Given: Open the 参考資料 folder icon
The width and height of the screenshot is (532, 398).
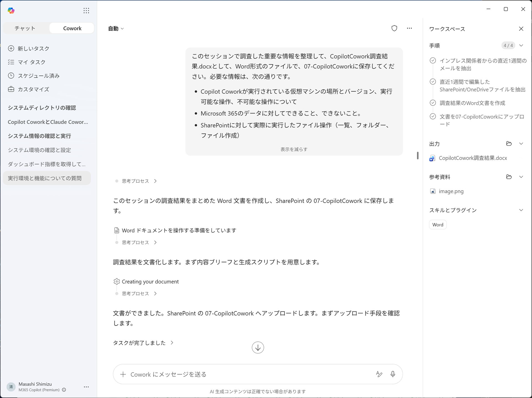Looking at the screenshot, I should tap(509, 177).
